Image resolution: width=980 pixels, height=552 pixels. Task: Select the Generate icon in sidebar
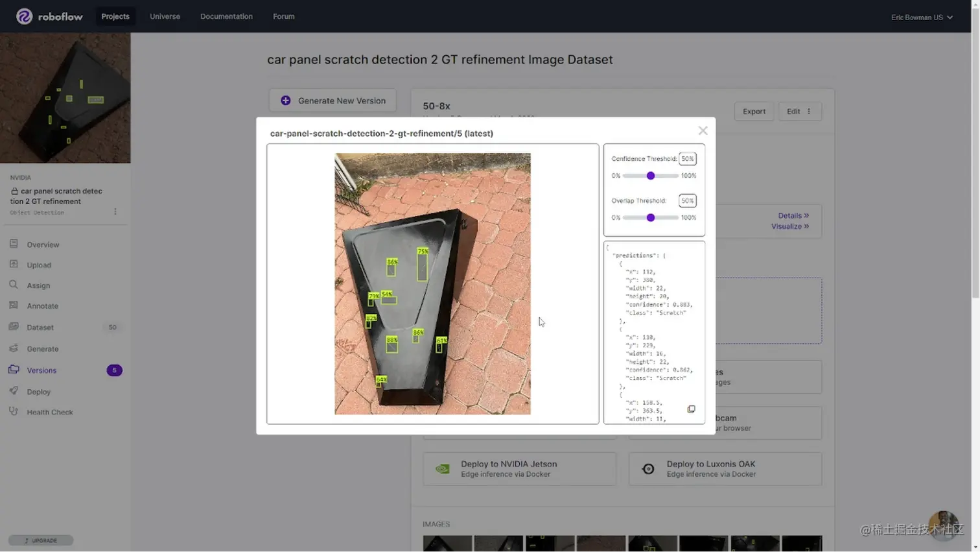14,348
